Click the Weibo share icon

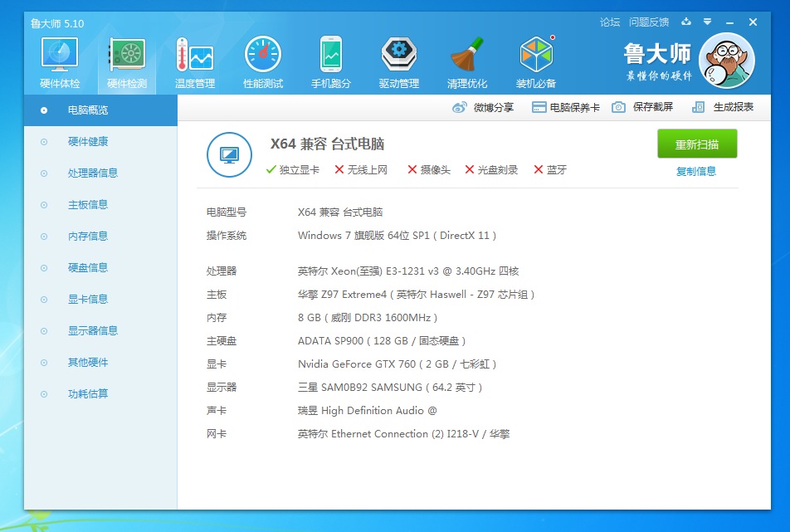[x=459, y=107]
